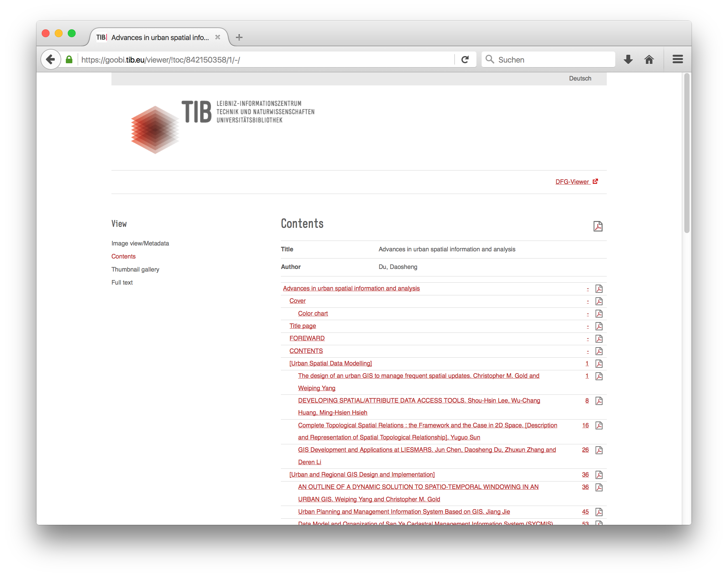Image resolution: width=728 pixels, height=577 pixels.
Task: Download PDF for AN OUTLINE OF A DYNAMIC SOLUTION entry
Action: click(599, 487)
